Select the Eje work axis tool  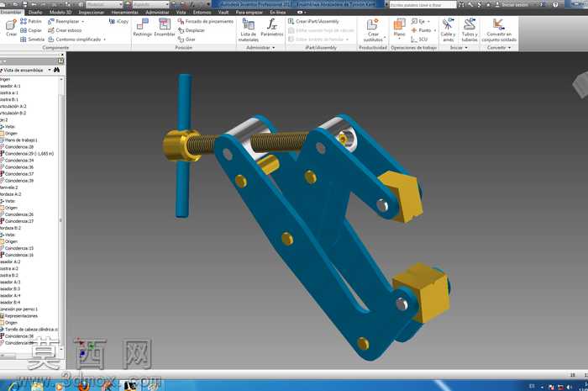click(x=418, y=21)
